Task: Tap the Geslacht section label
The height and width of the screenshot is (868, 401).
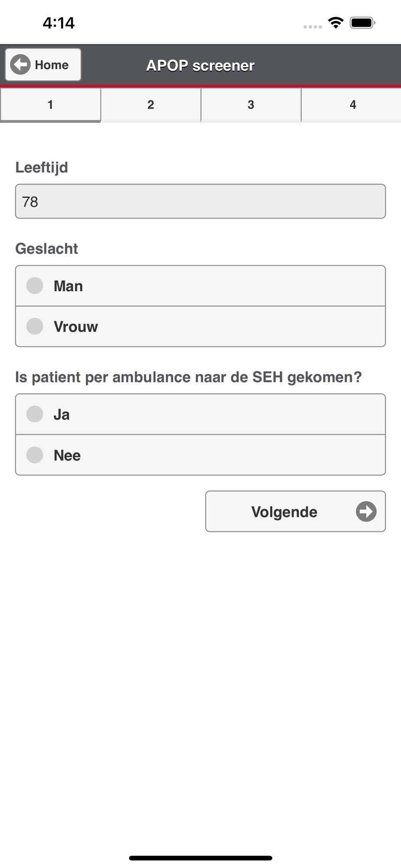Action: [47, 249]
